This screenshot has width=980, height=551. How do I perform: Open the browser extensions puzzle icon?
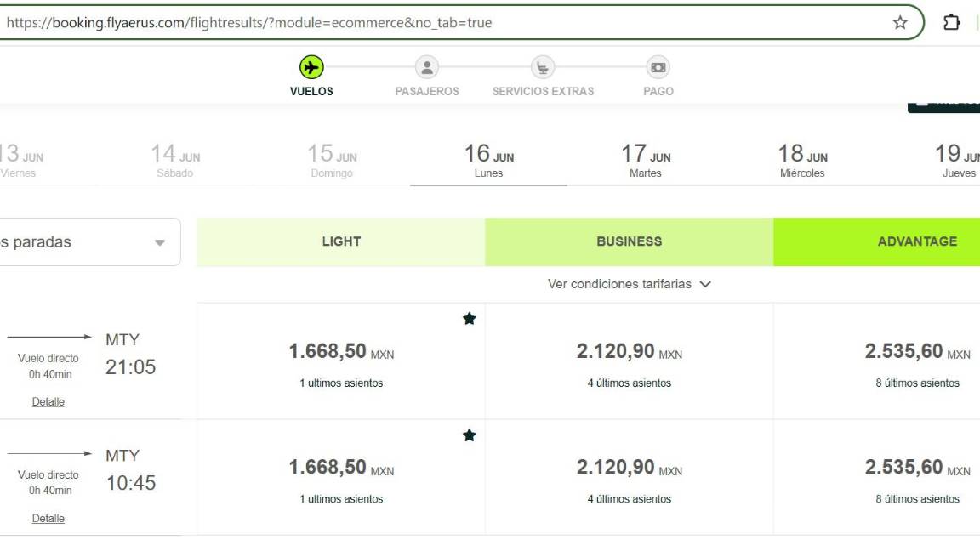pyautogui.click(x=951, y=23)
